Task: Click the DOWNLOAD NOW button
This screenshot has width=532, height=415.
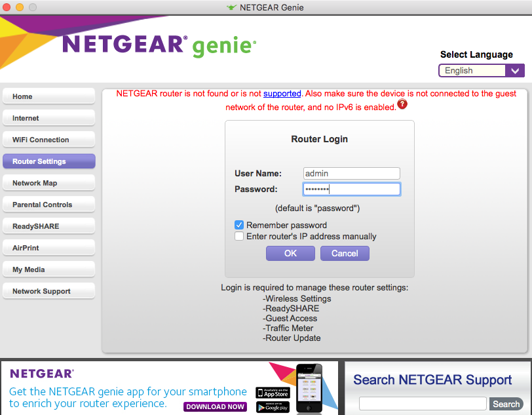Action: 215,406
